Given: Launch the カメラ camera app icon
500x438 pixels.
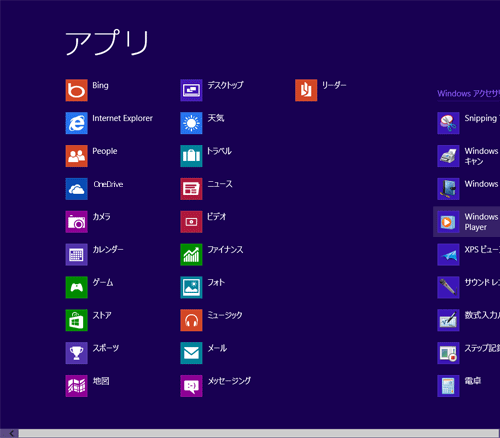Looking at the screenshot, I should click(76, 222).
